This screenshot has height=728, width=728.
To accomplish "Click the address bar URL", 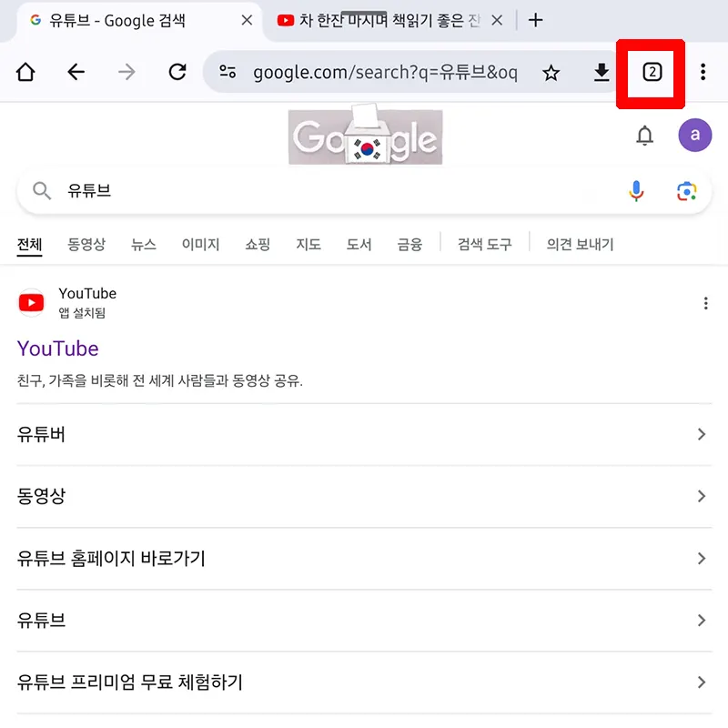I will tap(385, 73).
